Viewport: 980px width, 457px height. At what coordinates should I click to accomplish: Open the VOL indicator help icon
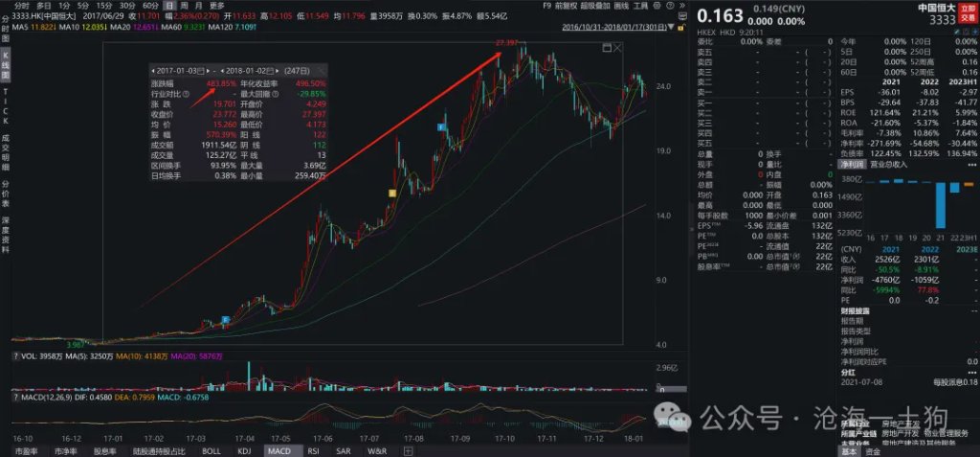point(17,356)
